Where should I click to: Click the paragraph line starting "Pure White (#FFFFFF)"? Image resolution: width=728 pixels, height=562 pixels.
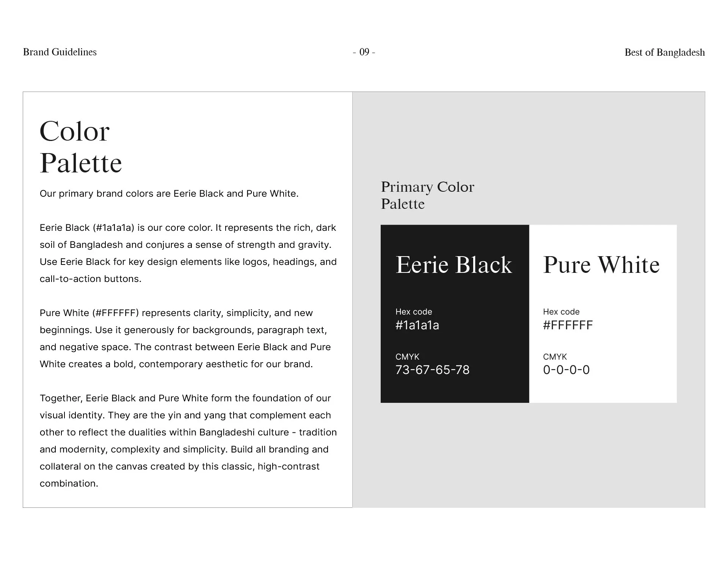pos(176,313)
